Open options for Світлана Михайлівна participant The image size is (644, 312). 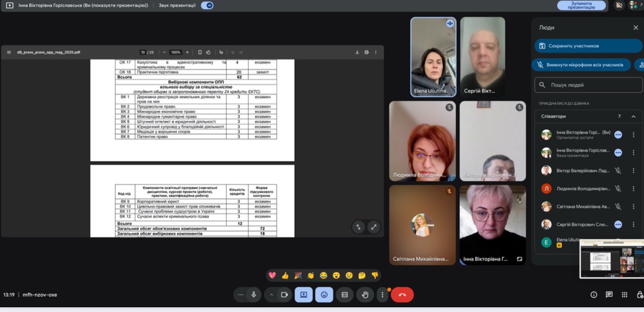pos(634,206)
